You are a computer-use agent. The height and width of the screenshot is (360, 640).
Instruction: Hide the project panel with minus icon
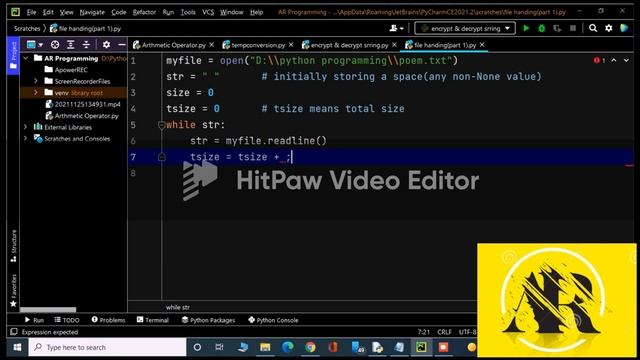point(122,44)
